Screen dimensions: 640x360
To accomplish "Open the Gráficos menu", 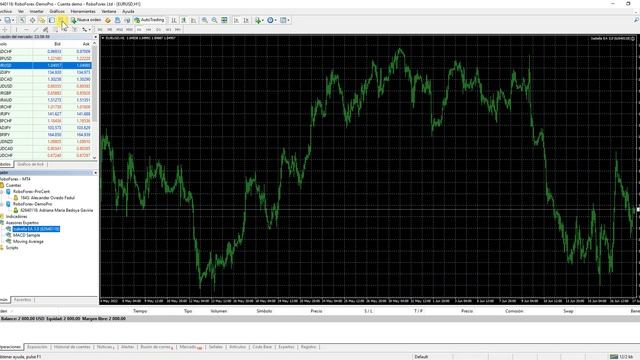I will tap(57, 11).
